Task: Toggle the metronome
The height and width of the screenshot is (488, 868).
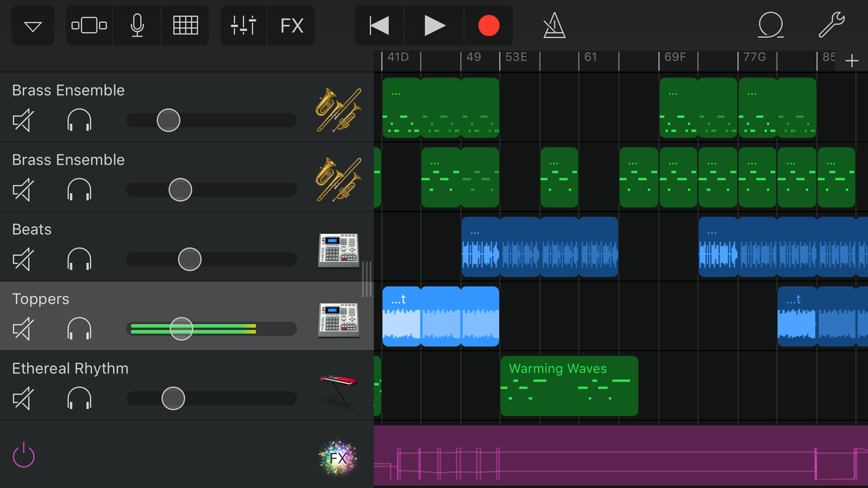Action: coord(554,26)
